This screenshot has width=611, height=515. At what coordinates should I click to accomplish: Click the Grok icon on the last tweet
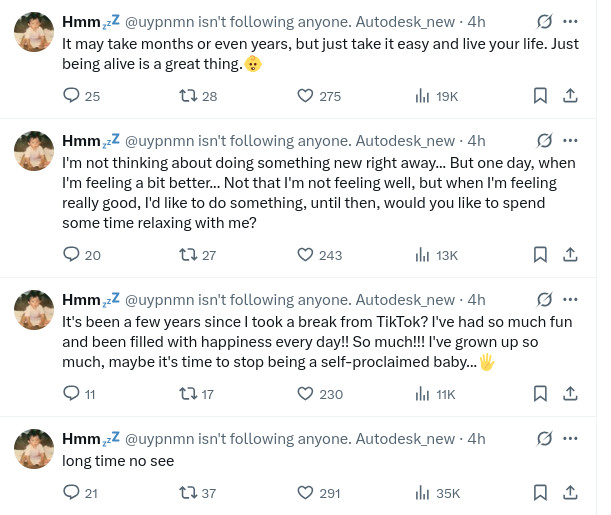point(545,438)
